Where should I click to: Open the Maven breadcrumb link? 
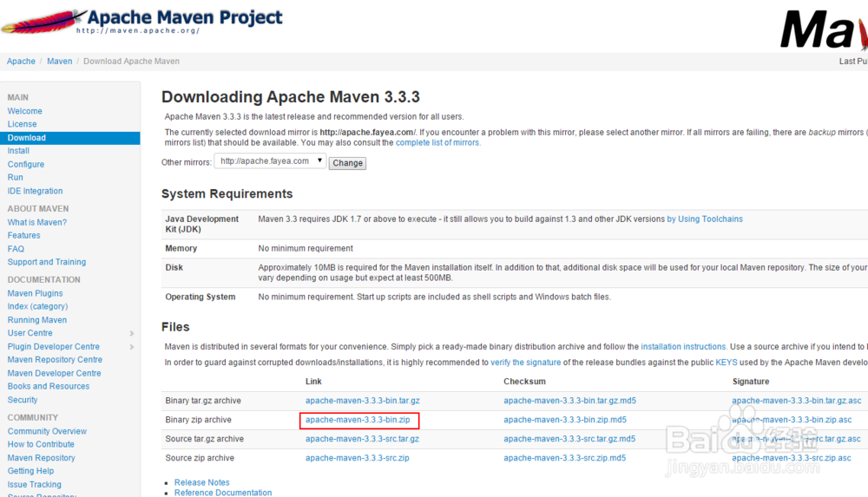pos(59,62)
